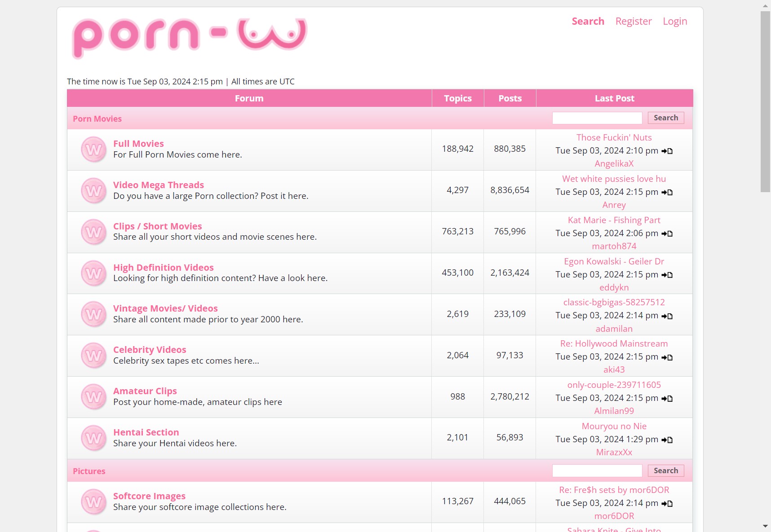View latest post icon in Clips / Short Movies row

click(667, 233)
